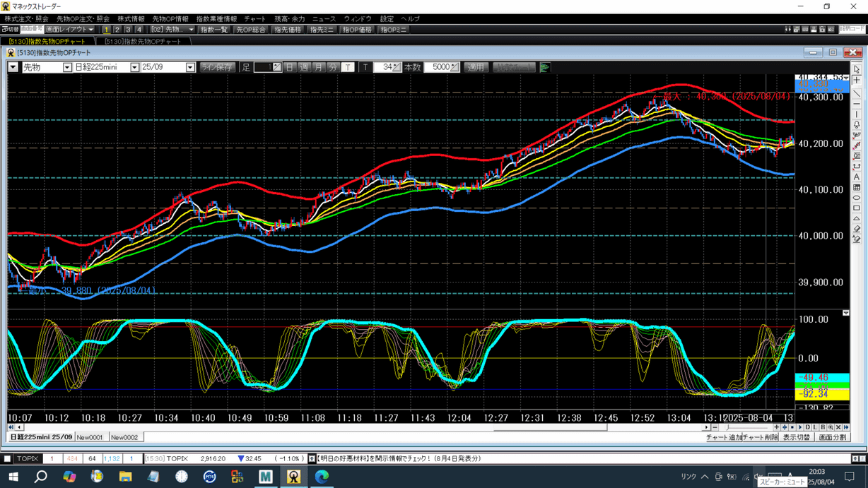Click the eraser tool in right toolbar

[857, 229]
